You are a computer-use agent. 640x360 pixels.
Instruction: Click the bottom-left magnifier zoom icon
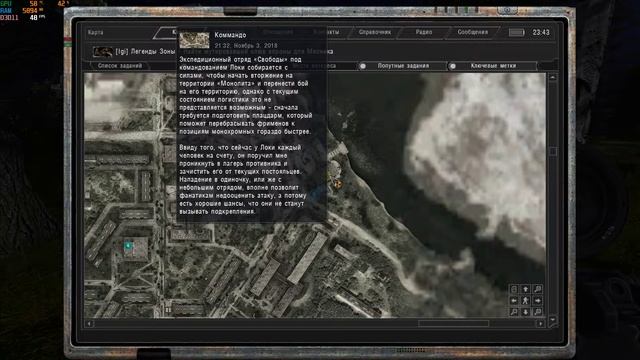pos(514,312)
